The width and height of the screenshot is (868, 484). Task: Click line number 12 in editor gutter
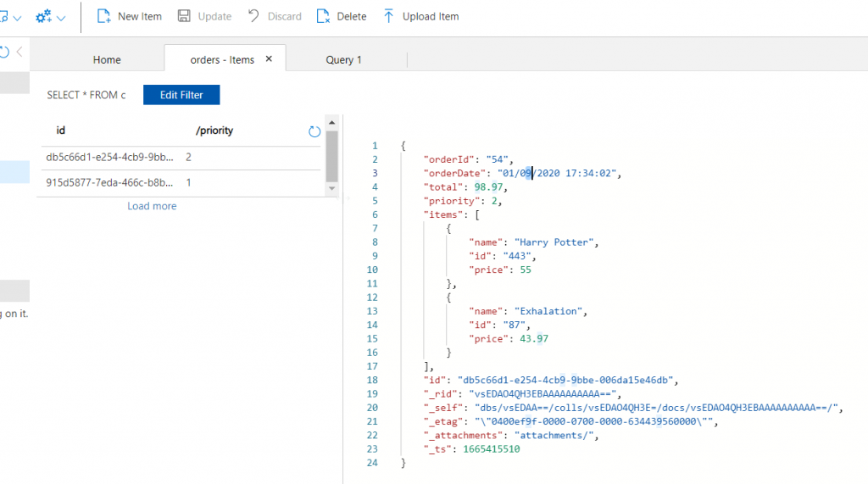[x=372, y=298]
